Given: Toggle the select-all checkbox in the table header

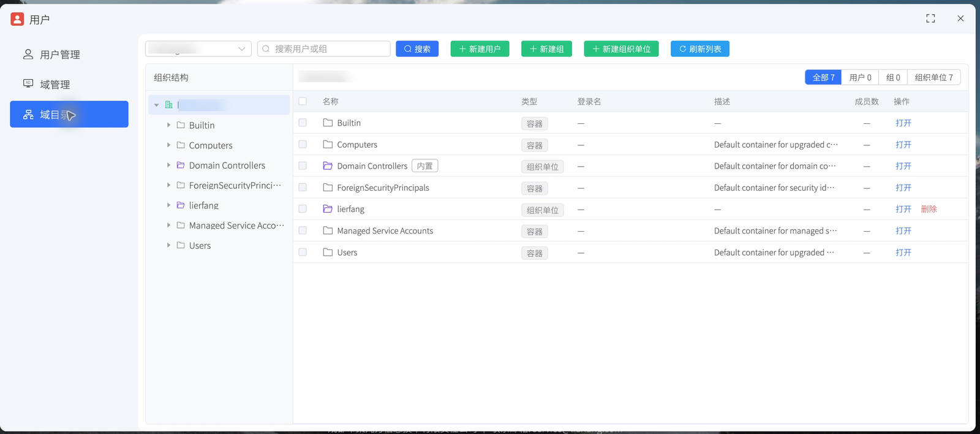Looking at the screenshot, I should coord(303,101).
